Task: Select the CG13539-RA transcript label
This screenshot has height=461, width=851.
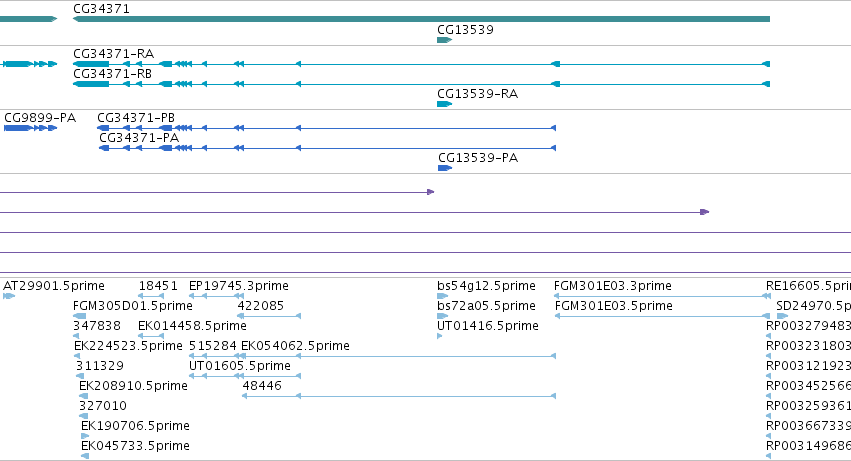Action: tap(478, 94)
